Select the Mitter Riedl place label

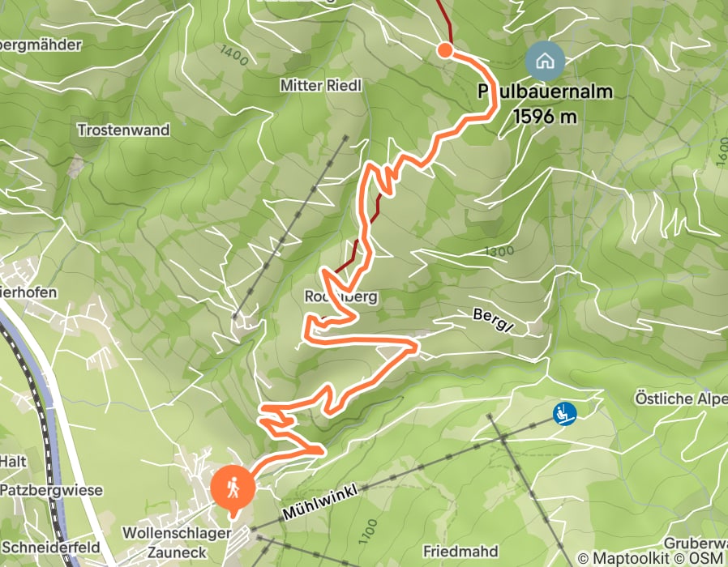[x=321, y=85]
